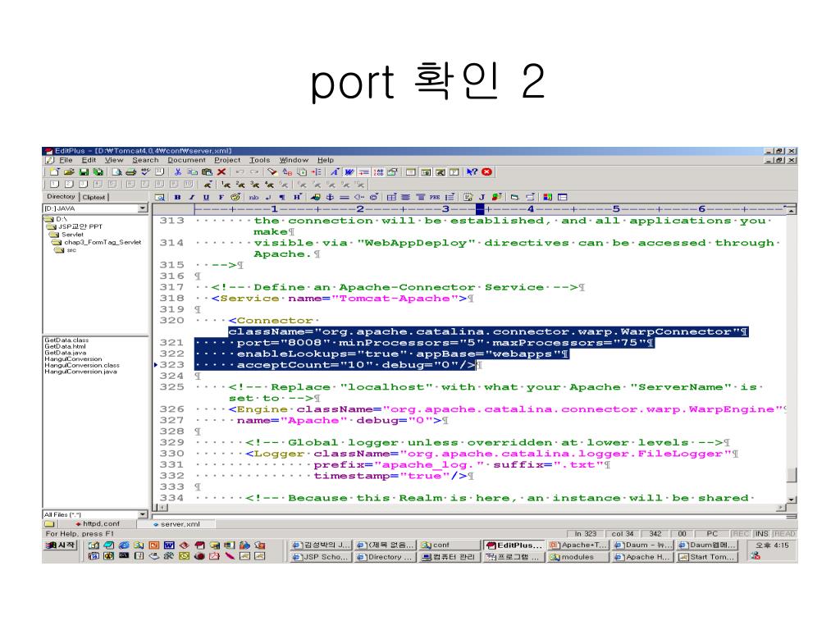
Task: Switch to the Directory tab
Action: [61, 197]
